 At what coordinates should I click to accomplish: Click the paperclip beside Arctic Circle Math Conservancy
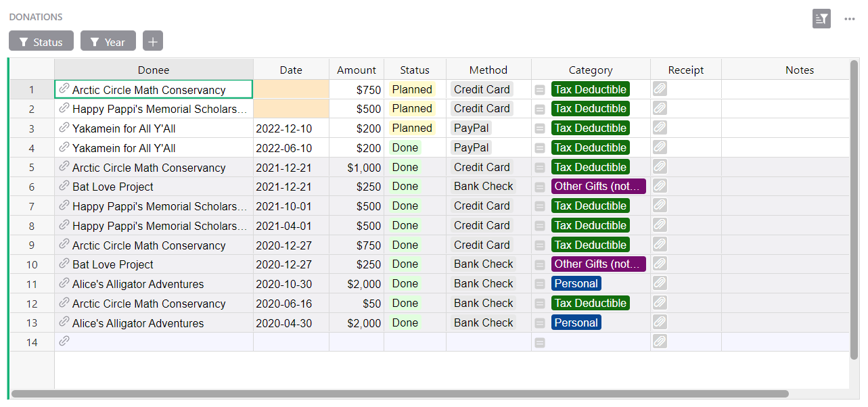coord(64,89)
